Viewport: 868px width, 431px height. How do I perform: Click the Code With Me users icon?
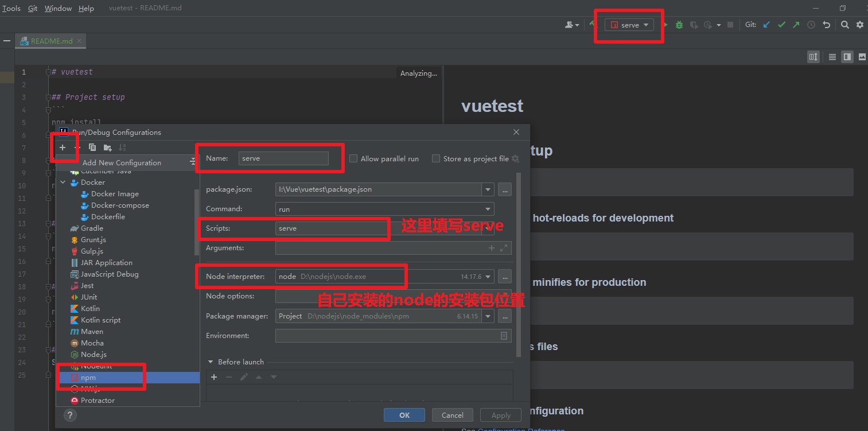point(572,25)
